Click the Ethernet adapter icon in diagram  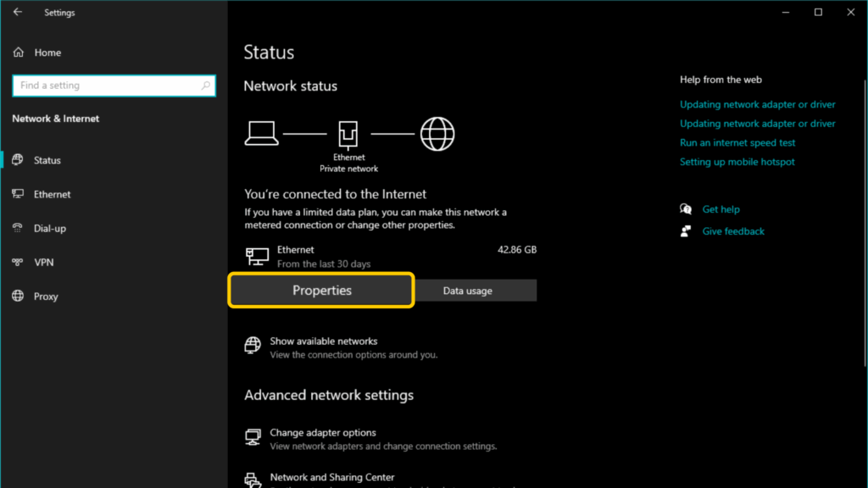348,135
